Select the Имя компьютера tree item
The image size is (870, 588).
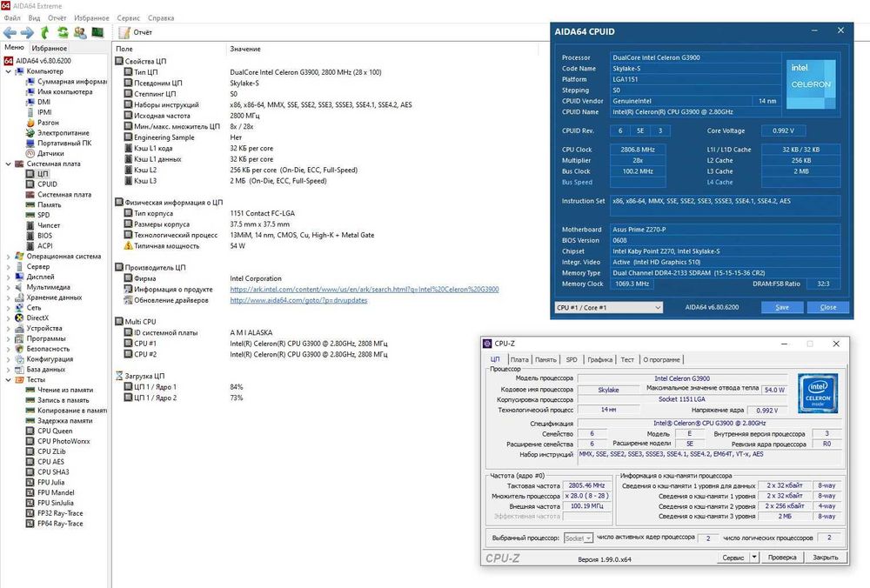65,91
